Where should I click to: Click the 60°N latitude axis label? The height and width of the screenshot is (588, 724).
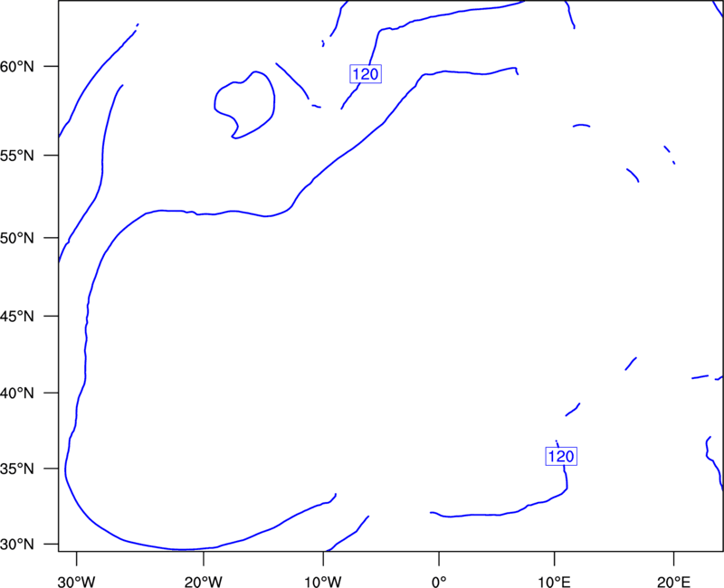pos(17,67)
